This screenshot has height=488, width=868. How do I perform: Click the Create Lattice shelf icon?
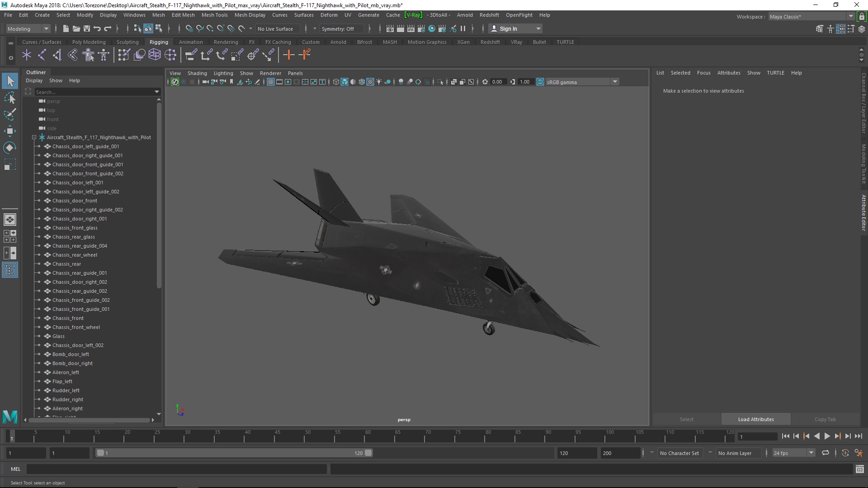click(155, 55)
